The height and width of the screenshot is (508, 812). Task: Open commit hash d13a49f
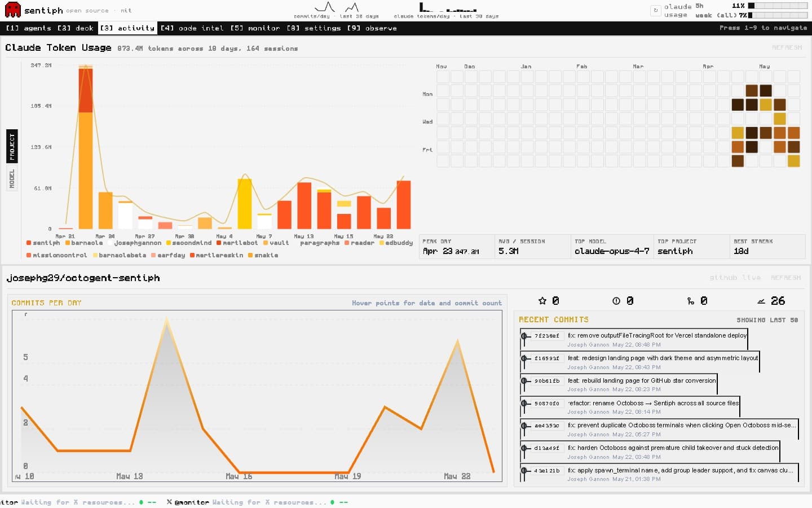[547, 448]
